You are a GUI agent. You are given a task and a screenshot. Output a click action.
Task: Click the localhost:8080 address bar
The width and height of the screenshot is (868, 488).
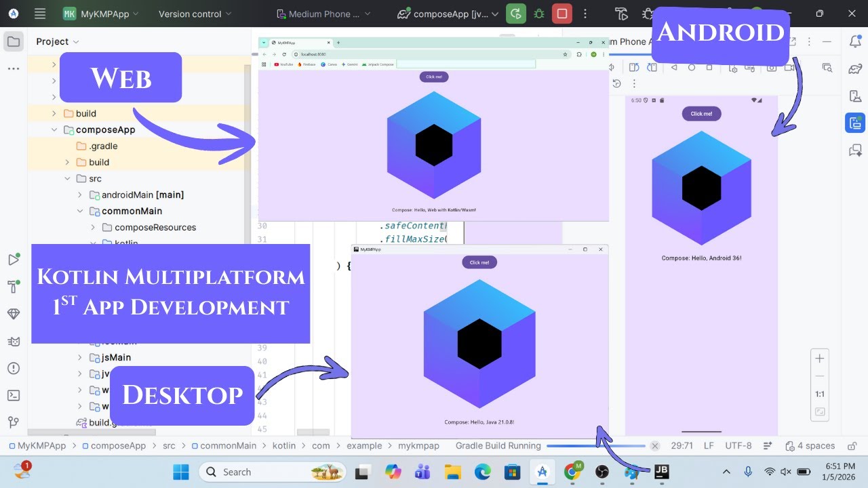click(431, 54)
